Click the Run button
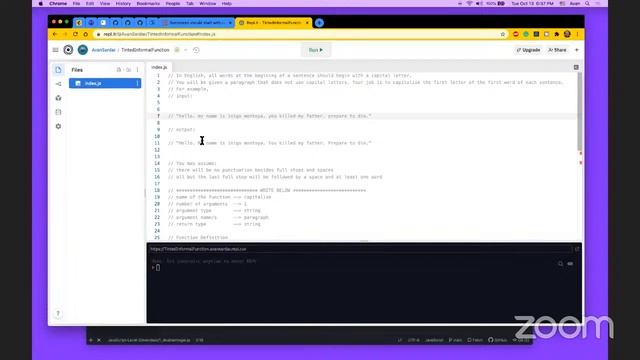Screen dimensions: 640x360 click(316, 50)
